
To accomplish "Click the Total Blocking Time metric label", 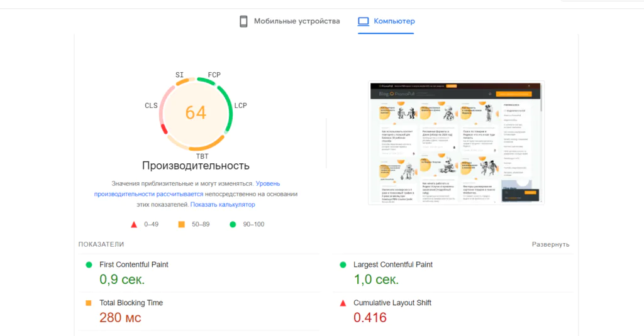I will coord(131,303).
